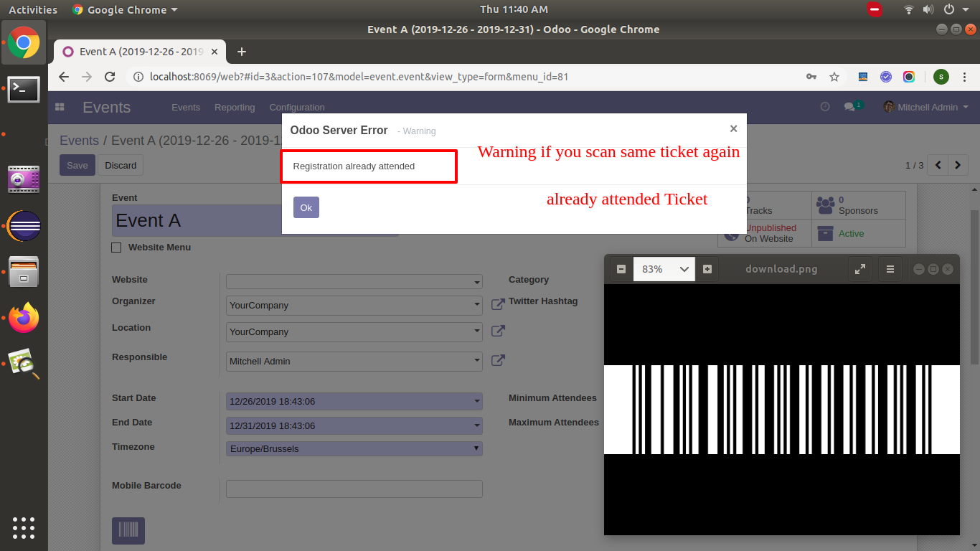This screenshot has height=551, width=980.
Task: Zoom out in image viewer
Action: pos(621,269)
